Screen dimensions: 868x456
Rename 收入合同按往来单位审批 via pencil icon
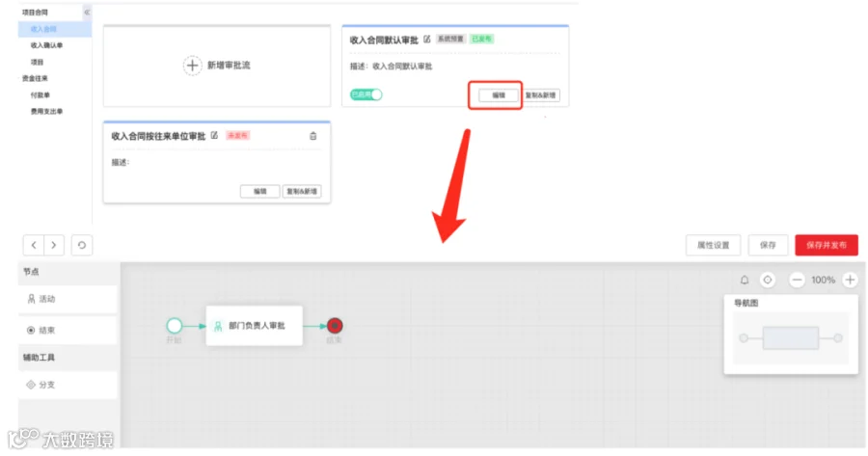pyautogui.click(x=214, y=135)
